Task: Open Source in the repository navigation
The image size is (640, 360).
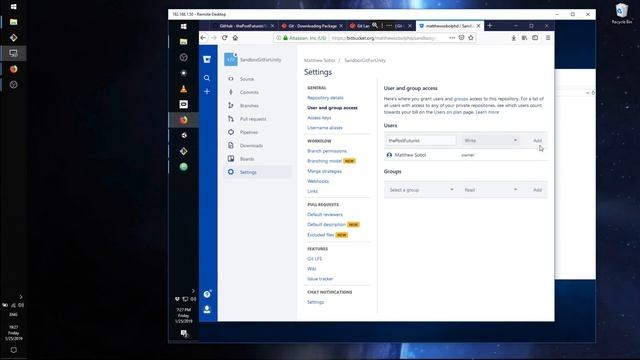Action: [x=247, y=79]
